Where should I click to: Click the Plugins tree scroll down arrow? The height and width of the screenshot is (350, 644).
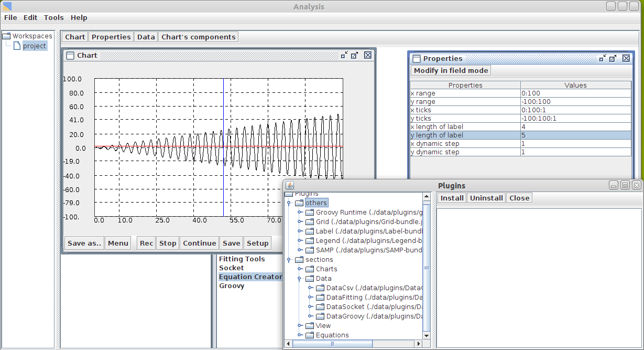coord(427,335)
